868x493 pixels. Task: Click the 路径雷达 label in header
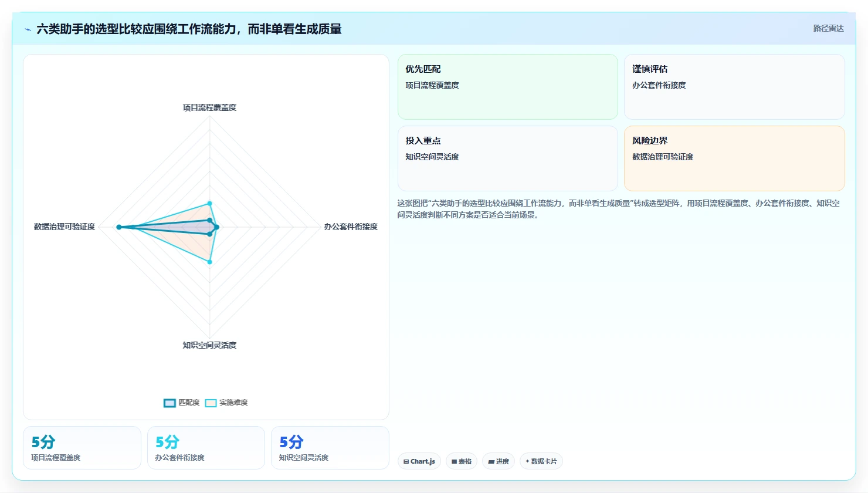click(828, 28)
